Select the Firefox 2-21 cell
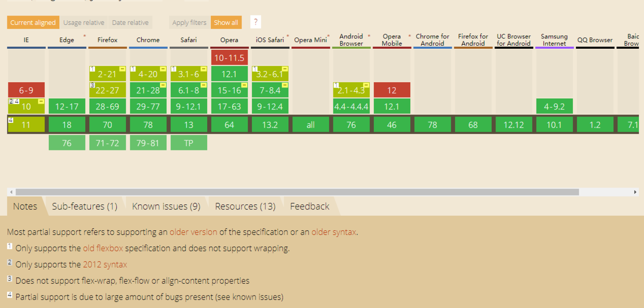 [108, 74]
